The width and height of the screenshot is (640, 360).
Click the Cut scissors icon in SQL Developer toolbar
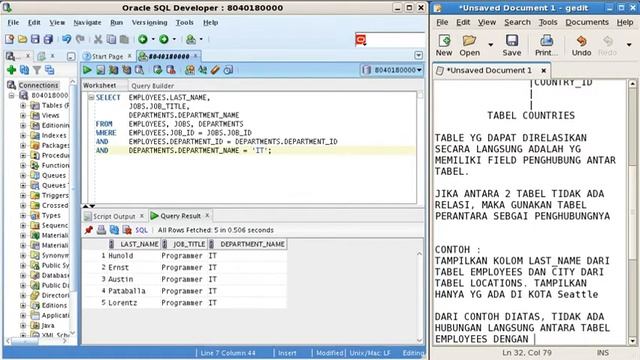coord(98,39)
